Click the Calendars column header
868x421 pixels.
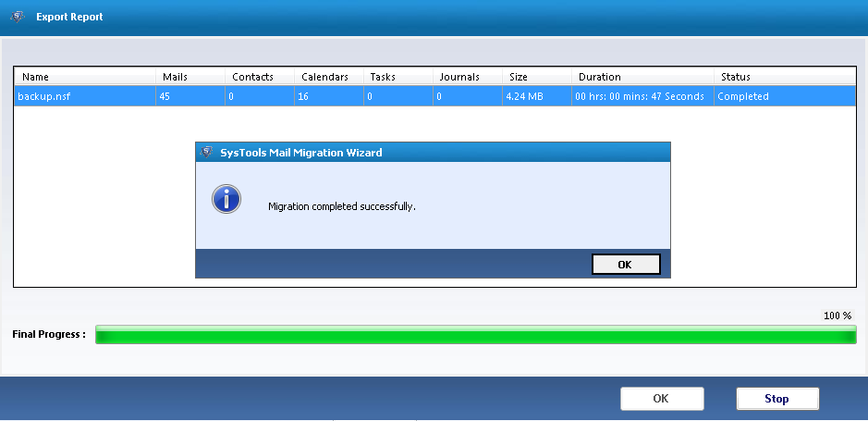coord(329,77)
